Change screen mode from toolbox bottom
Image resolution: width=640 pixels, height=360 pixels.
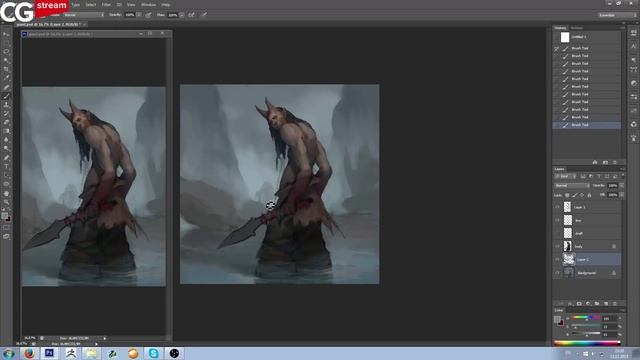tap(6, 236)
